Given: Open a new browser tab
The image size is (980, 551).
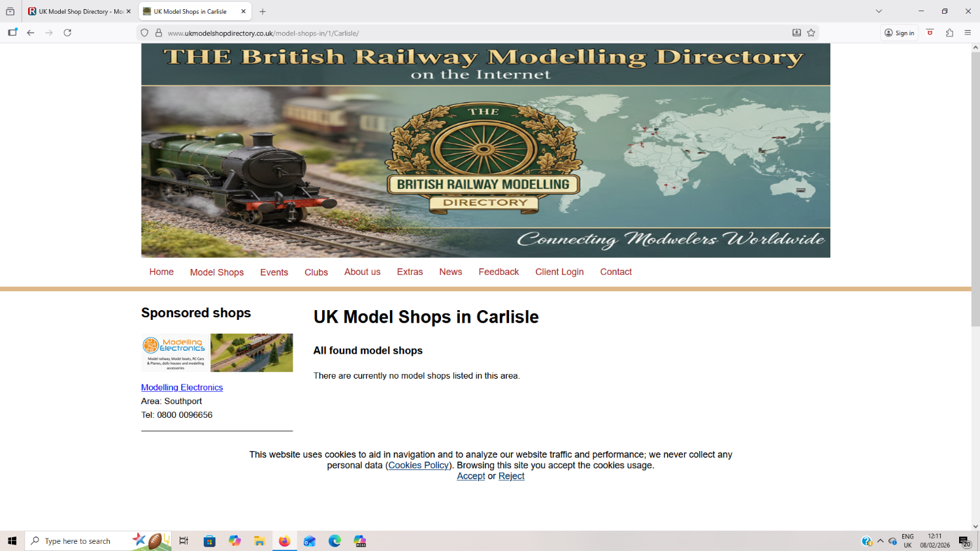Looking at the screenshot, I should coord(263,11).
